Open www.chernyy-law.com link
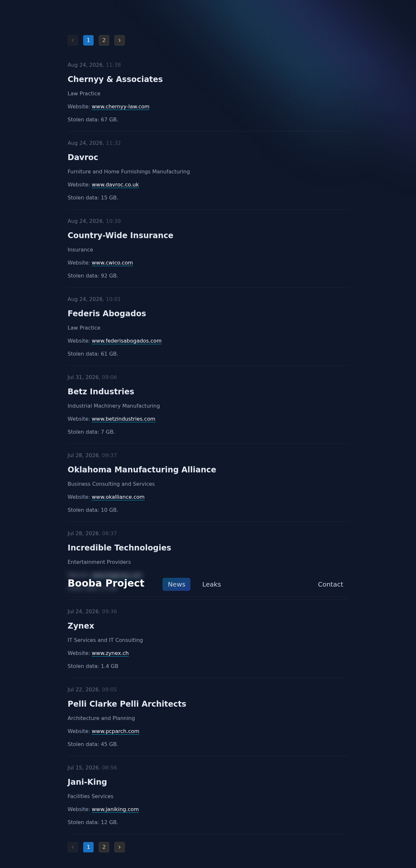416x868 pixels. tap(121, 107)
